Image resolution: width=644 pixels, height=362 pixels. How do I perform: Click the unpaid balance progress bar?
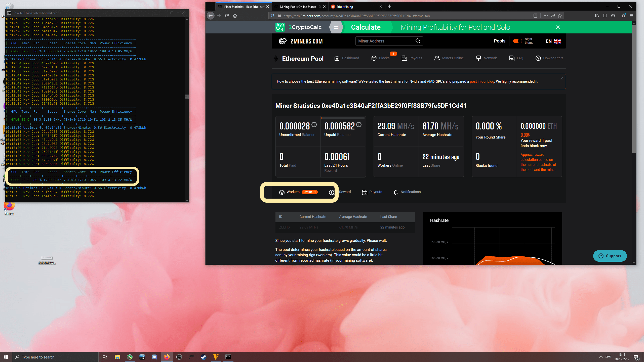click(x=343, y=117)
